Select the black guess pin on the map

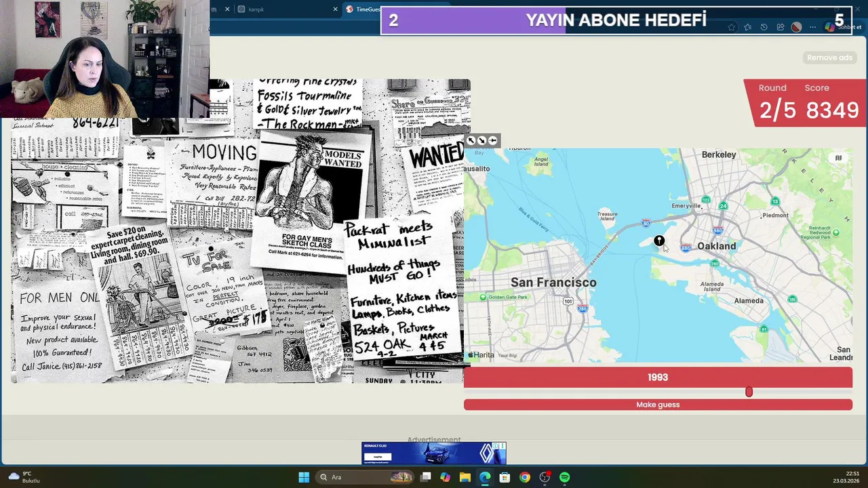coord(659,241)
